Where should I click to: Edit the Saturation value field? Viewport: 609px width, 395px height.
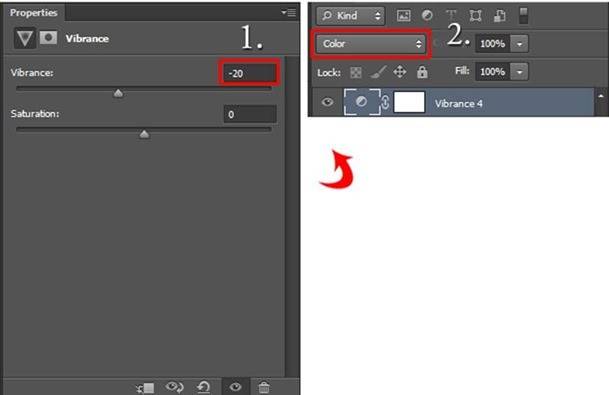pyautogui.click(x=250, y=115)
